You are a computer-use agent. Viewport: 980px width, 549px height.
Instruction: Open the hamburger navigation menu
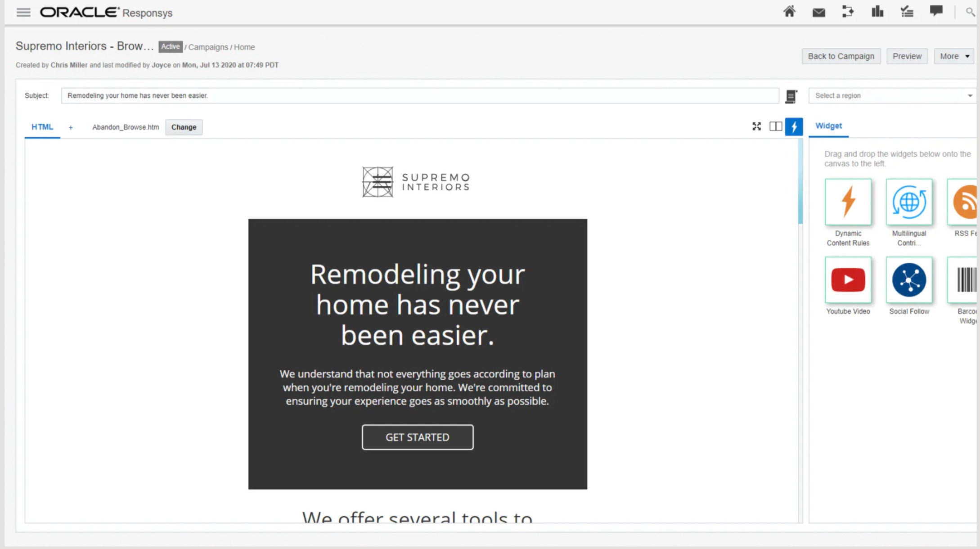click(23, 13)
